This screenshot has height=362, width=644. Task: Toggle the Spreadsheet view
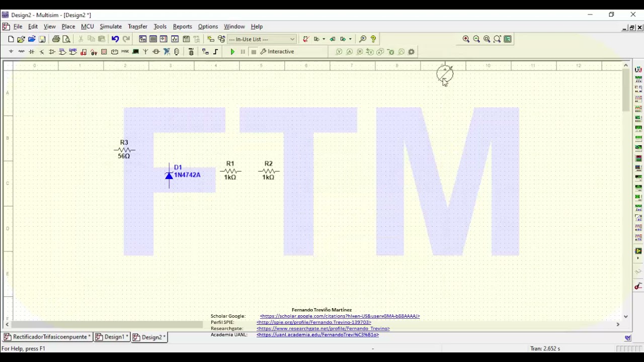(x=153, y=39)
